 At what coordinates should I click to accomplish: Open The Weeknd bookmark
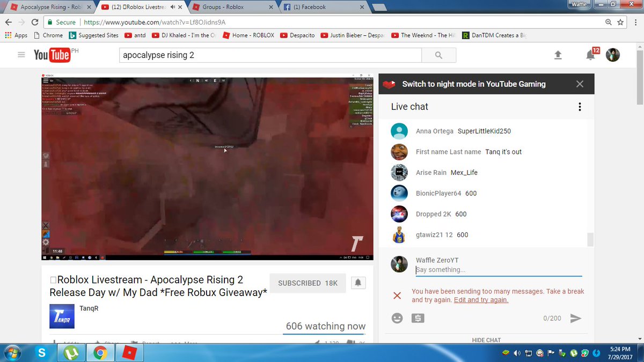click(x=423, y=35)
